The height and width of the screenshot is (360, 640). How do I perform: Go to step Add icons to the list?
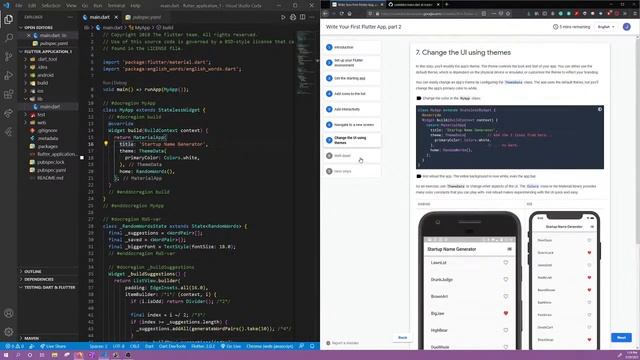[x=353, y=94]
